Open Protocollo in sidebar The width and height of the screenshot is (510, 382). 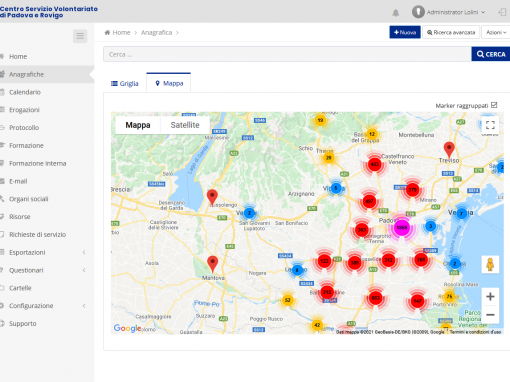coord(24,128)
